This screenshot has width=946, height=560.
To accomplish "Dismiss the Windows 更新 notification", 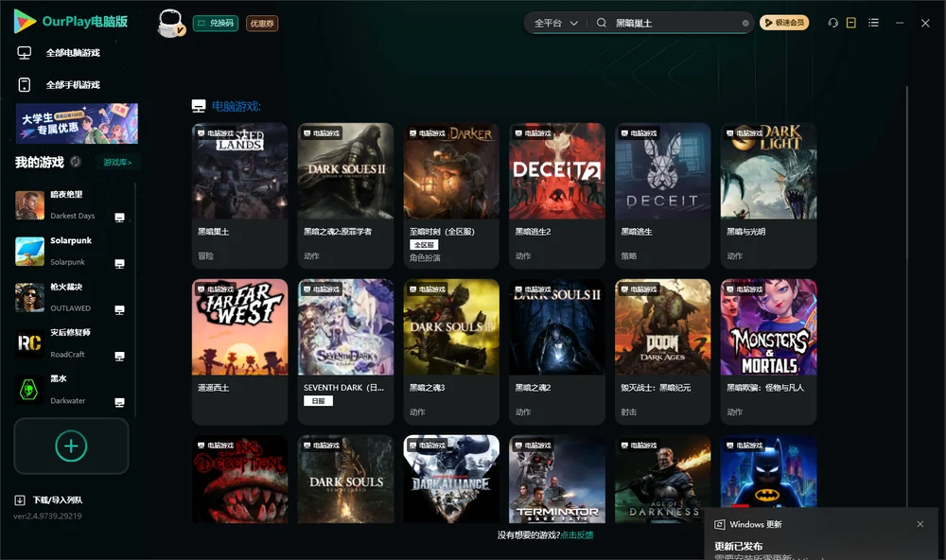I will [920, 524].
